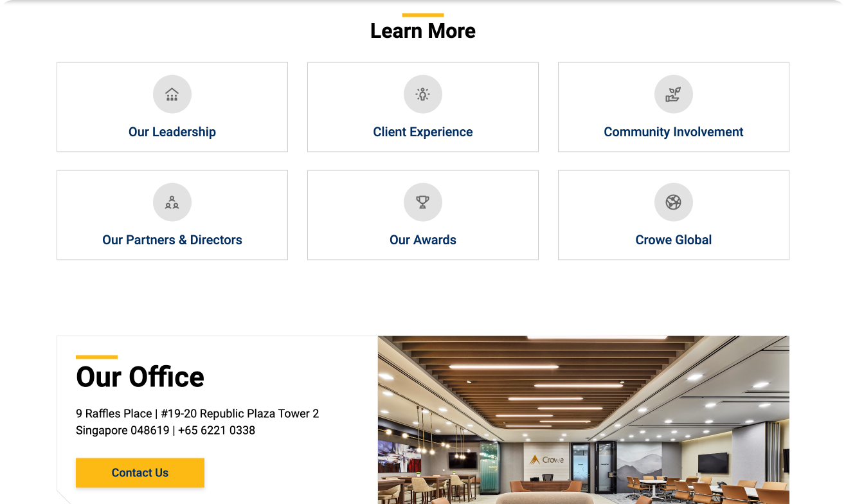Open Our Partners & Directors link
Viewport: 846px width, 504px height.
tap(172, 240)
